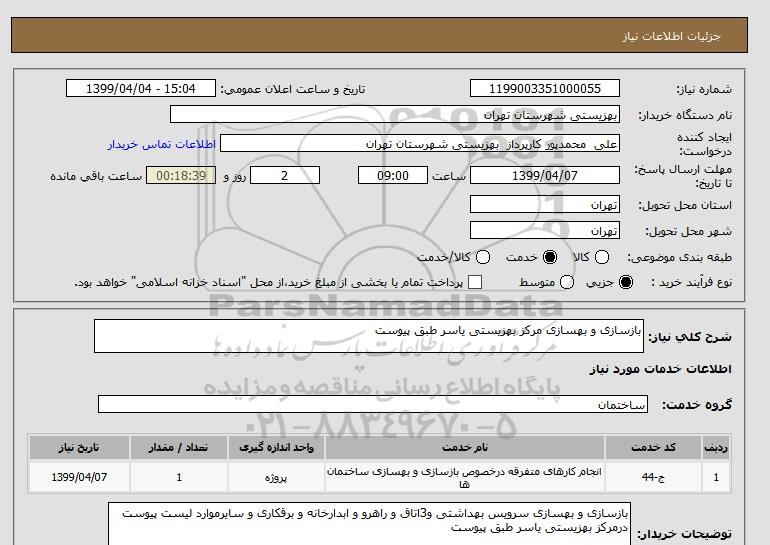770x545 pixels.
Task: Click the remaining days field showing 2
Action: click(285, 175)
